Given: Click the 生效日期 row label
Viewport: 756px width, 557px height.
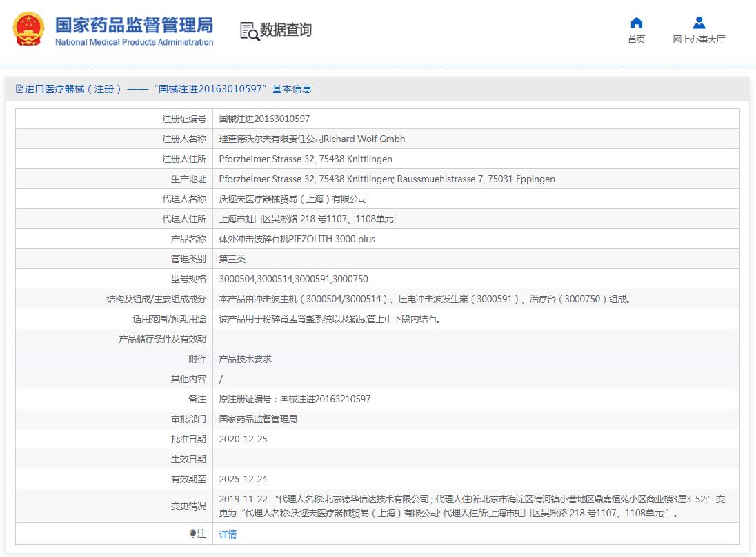Looking at the screenshot, I should (188, 459).
